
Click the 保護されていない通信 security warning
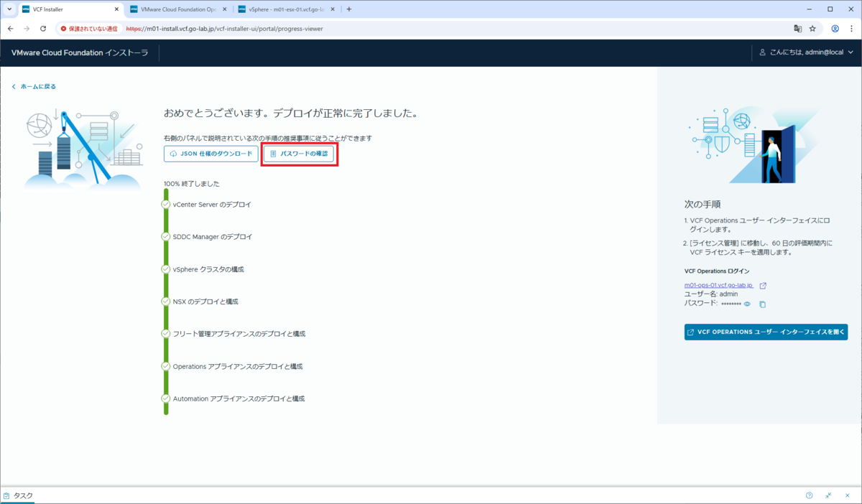tap(89, 29)
